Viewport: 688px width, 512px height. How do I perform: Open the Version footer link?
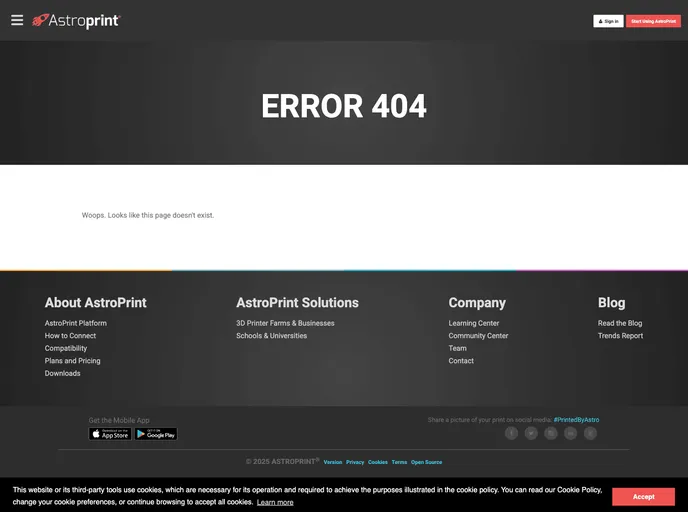(333, 462)
